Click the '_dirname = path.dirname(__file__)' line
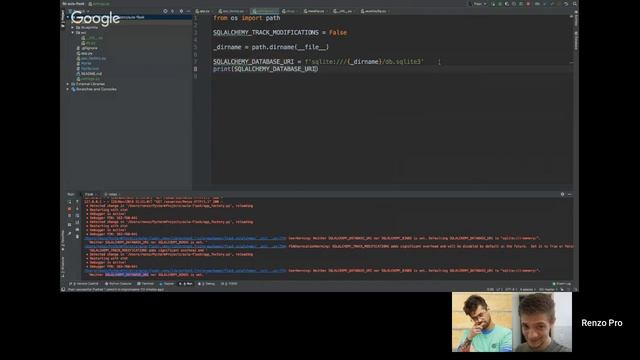The width and height of the screenshot is (640, 360). (x=271, y=47)
